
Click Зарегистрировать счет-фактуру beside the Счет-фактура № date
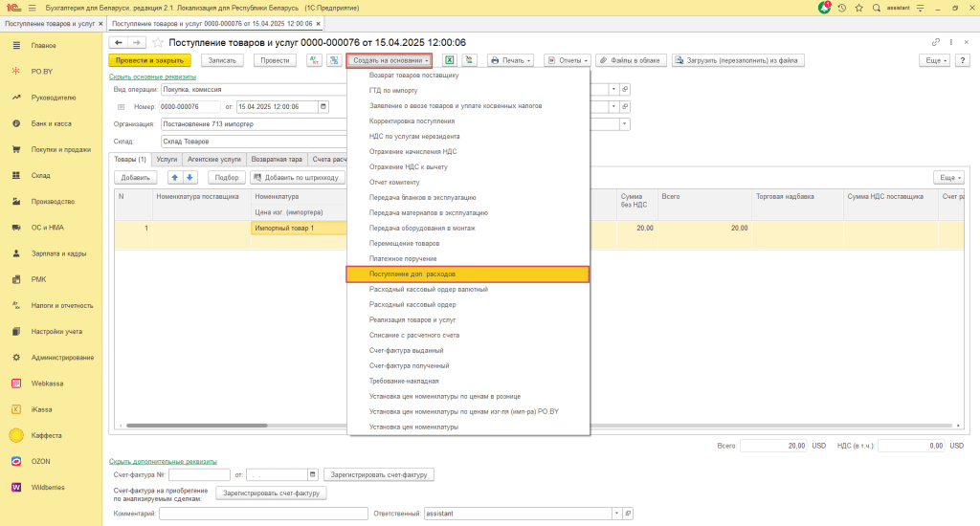point(379,474)
